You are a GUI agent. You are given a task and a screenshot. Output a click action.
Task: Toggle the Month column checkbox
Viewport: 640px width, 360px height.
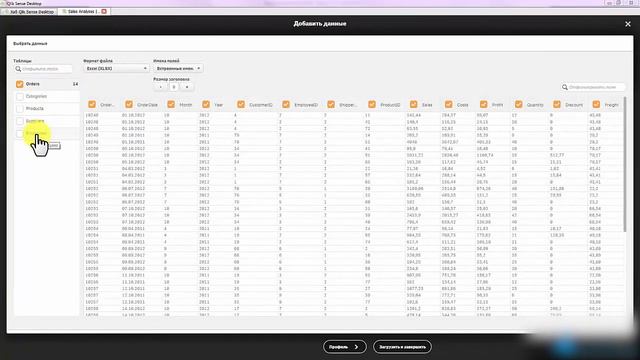171,104
